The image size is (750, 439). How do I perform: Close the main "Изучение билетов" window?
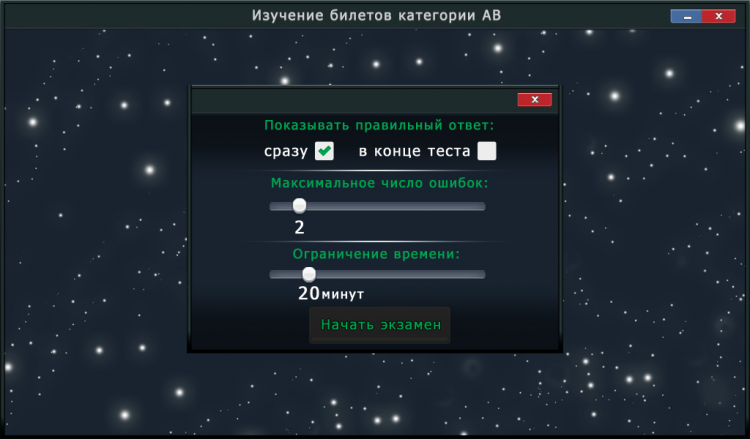(718, 16)
